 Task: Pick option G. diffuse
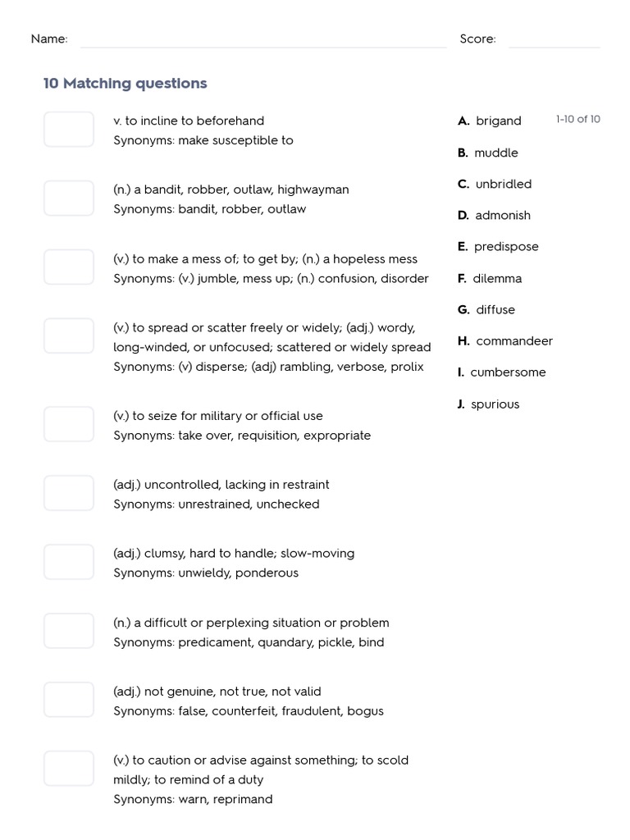point(486,309)
